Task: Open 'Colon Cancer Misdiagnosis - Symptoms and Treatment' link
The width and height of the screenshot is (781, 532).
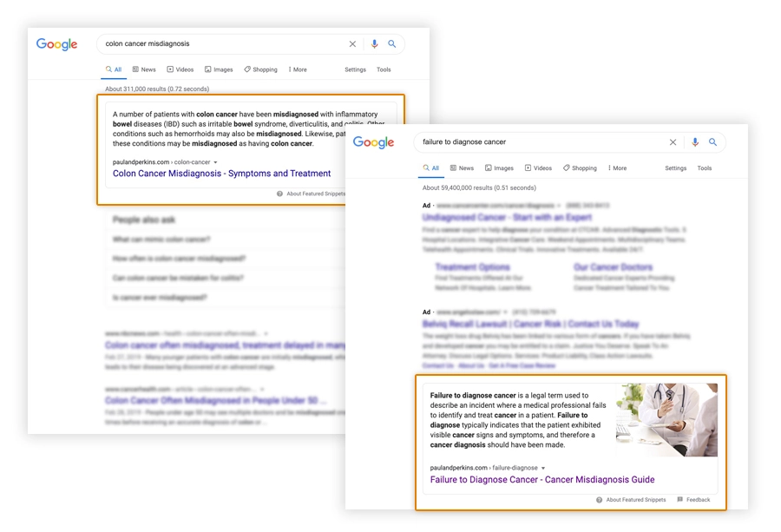Action: [x=221, y=174]
